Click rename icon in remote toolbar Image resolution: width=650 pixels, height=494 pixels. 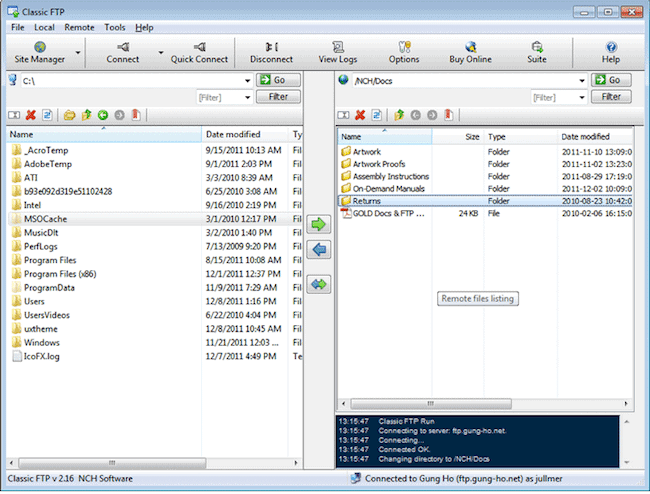point(343,115)
